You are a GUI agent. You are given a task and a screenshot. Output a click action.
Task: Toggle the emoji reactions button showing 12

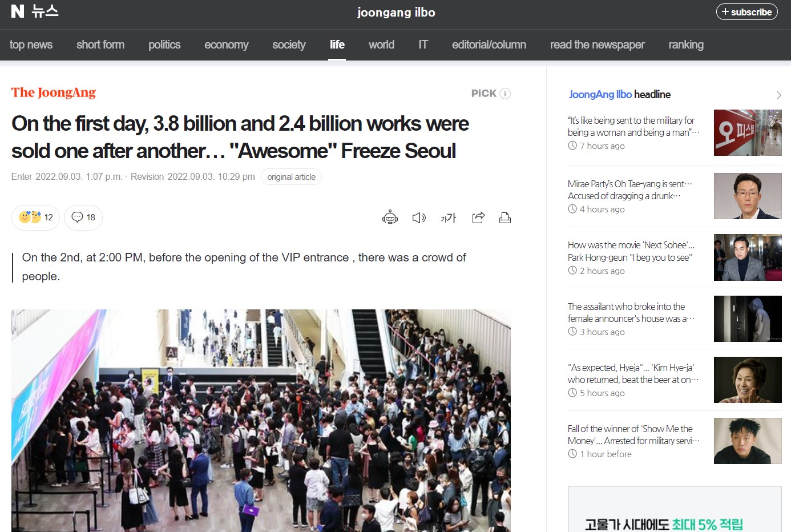click(35, 217)
